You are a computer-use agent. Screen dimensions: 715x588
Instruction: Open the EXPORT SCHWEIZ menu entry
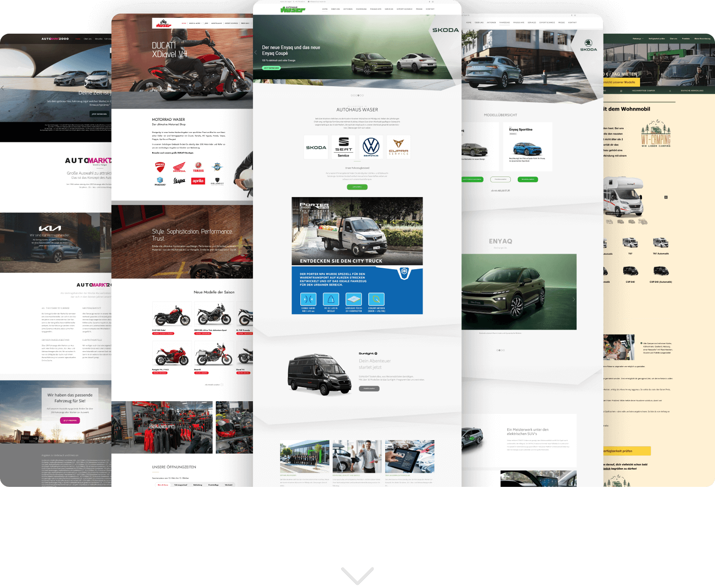404,9
